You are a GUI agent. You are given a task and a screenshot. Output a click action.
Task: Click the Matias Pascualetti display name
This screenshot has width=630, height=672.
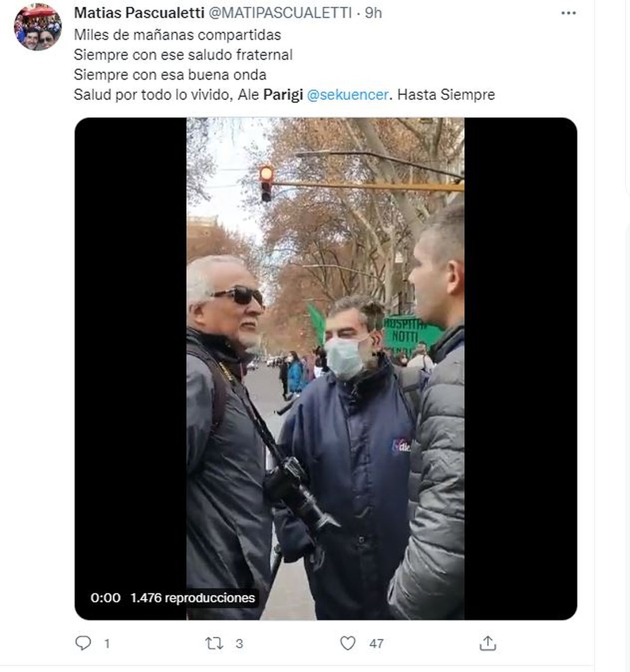[139, 13]
